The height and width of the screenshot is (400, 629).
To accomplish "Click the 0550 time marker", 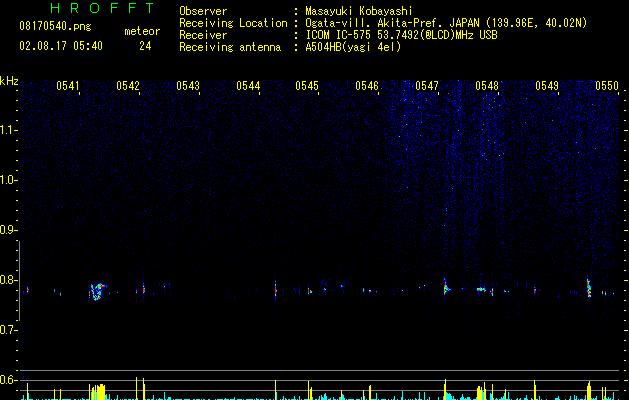I will (x=607, y=86).
